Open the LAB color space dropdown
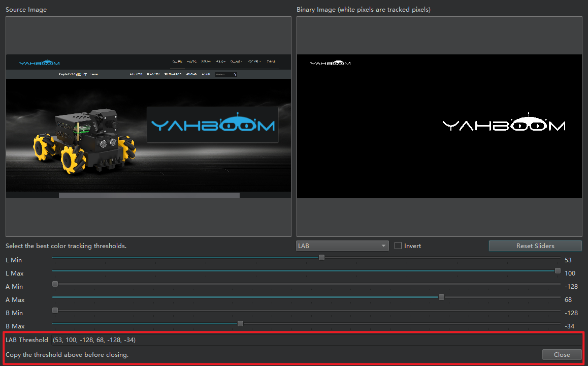The width and height of the screenshot is (588, 366). pyautogui.click(x=342, y=246)
